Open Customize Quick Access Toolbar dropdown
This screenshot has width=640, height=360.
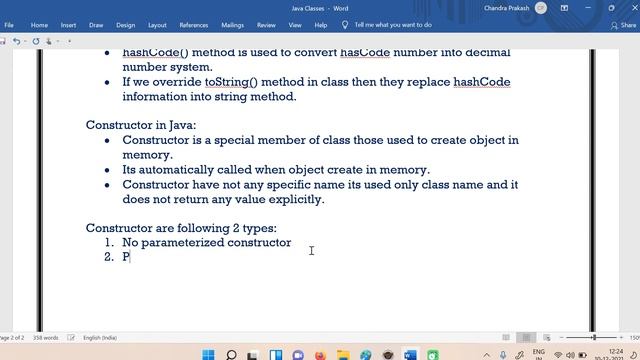pyautogui.click(x=69, y=41)
